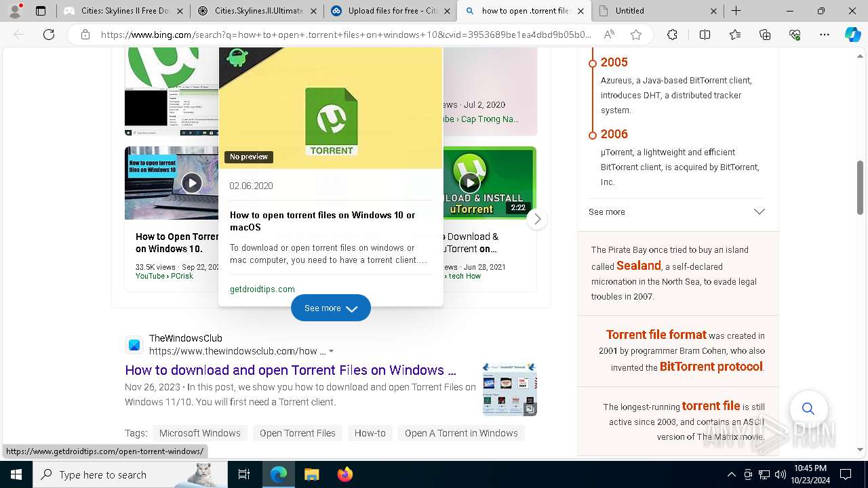Open the Favorites list icon

point(736,35)
